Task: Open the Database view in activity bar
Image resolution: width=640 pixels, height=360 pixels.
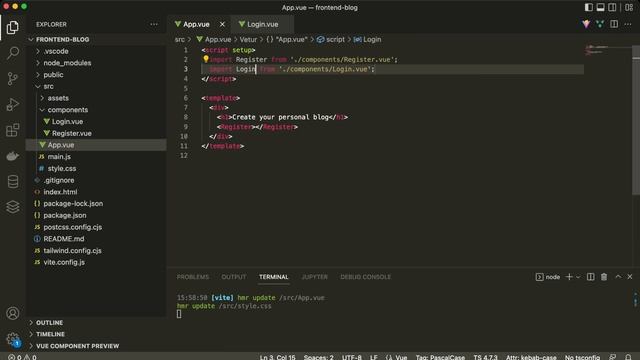Action: point(13,182)
